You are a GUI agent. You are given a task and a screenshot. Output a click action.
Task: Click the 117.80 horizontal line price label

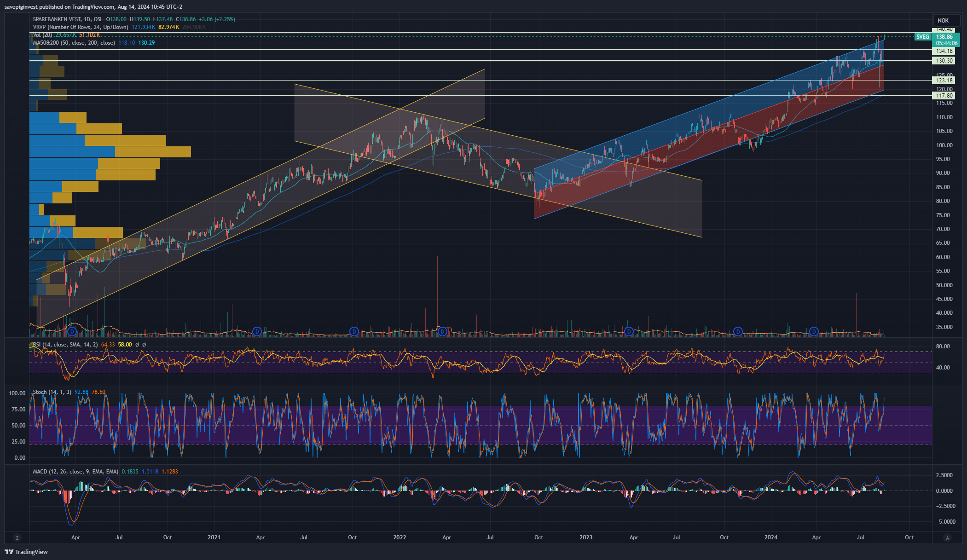pyautogui.click(x=944, y=96)
